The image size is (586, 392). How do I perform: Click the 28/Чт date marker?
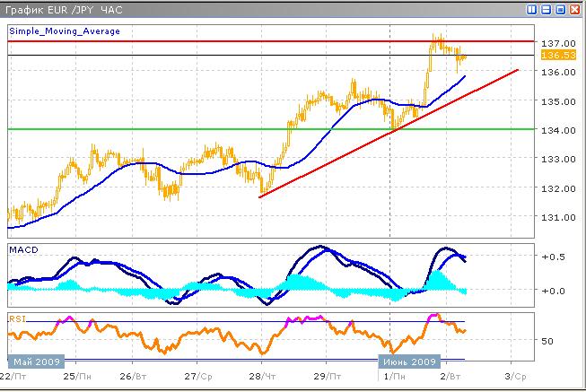[262, 375]
